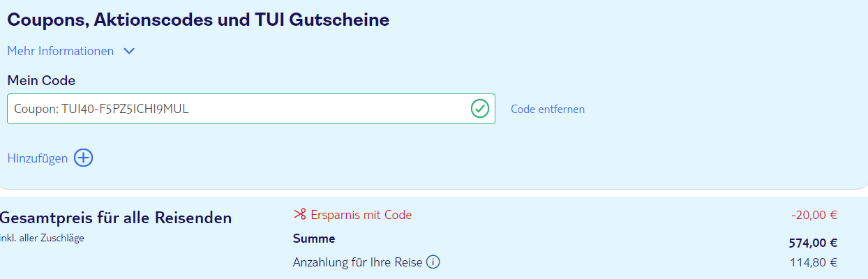
Task: Select Gesamtpreis für alle Reisenden heading
Action: 116,218
